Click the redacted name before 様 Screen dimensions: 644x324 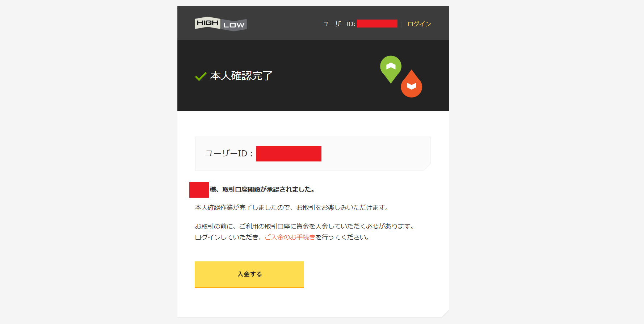coord(199,190)
